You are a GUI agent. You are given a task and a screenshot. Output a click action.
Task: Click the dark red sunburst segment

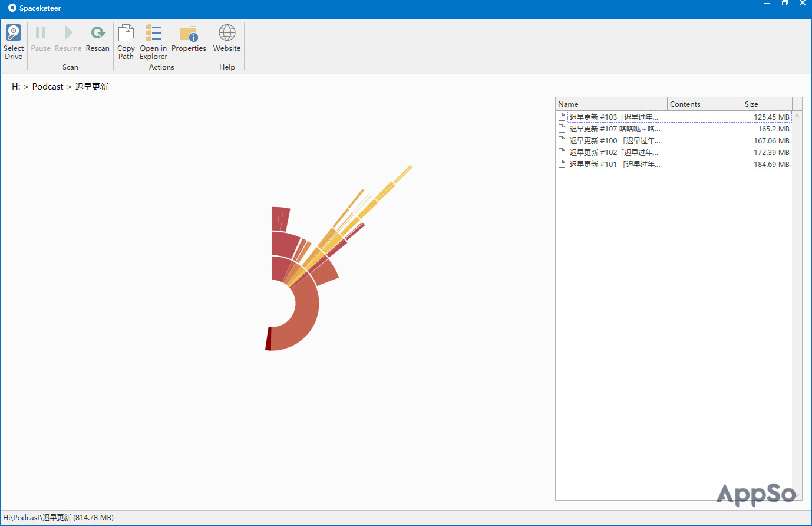pyautogui.click(x=269, y=339)
